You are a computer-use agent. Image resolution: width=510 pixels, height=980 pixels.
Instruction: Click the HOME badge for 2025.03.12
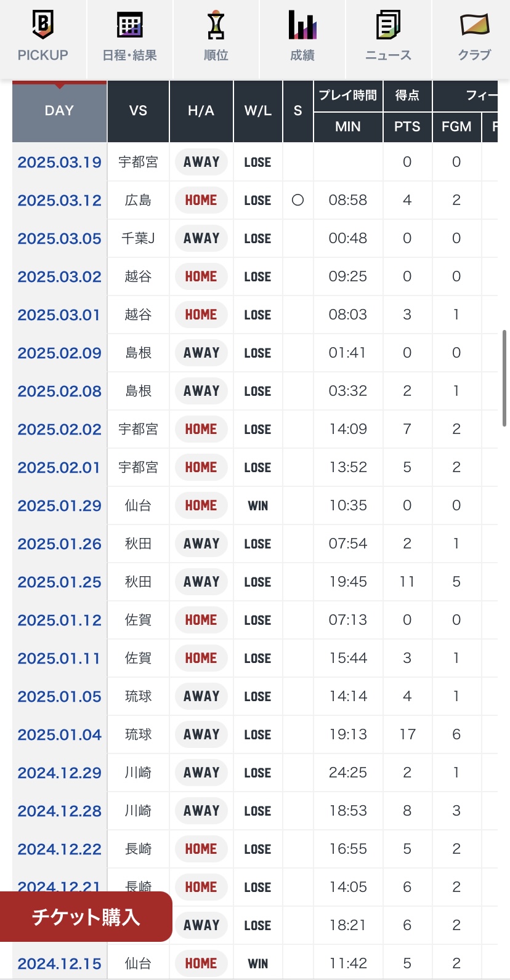pos(201,201)
